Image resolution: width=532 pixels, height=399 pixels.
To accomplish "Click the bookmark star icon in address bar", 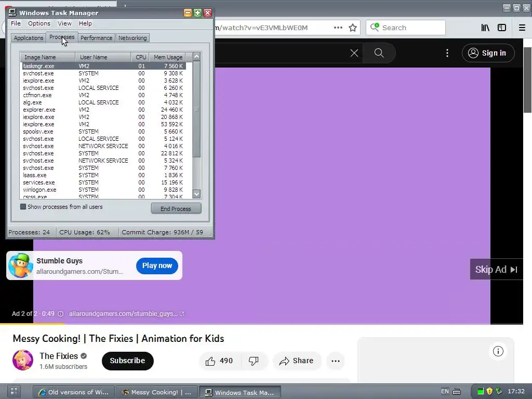I will click(353, 28).
